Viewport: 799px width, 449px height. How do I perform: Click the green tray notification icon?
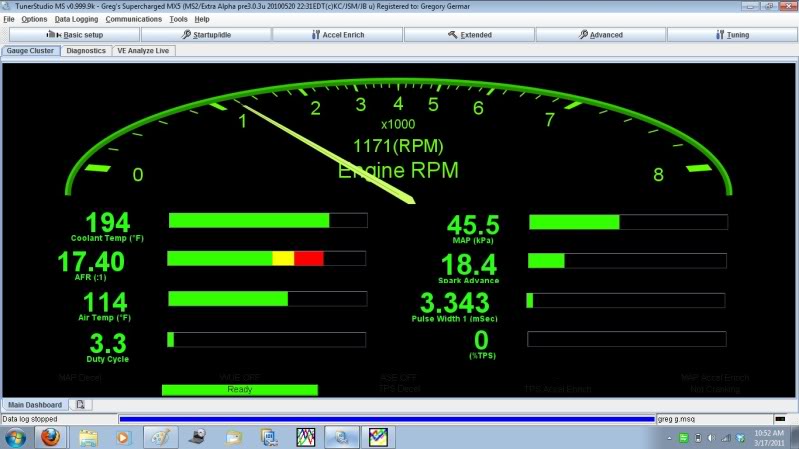tap(684, 438)
